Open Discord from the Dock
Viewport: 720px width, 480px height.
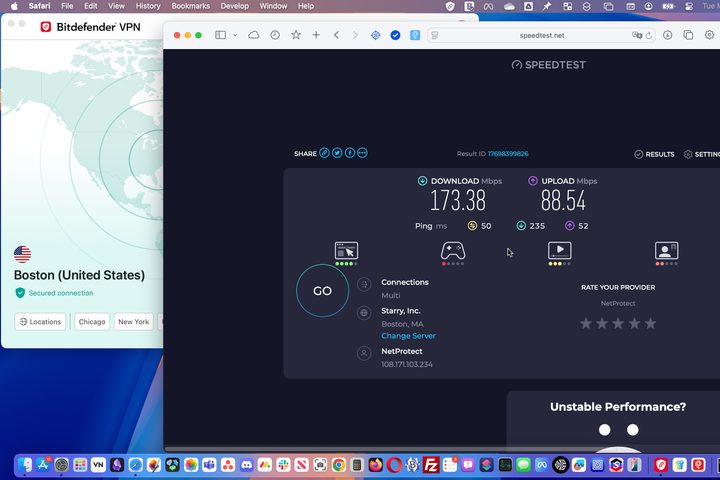pos(246,465)
